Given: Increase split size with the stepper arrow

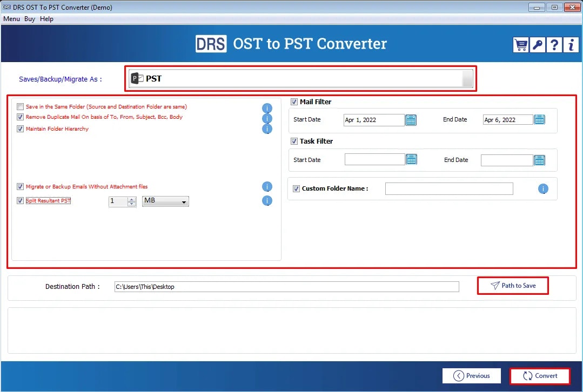Looking at the screenshot, I should click(x=131, y=199).
